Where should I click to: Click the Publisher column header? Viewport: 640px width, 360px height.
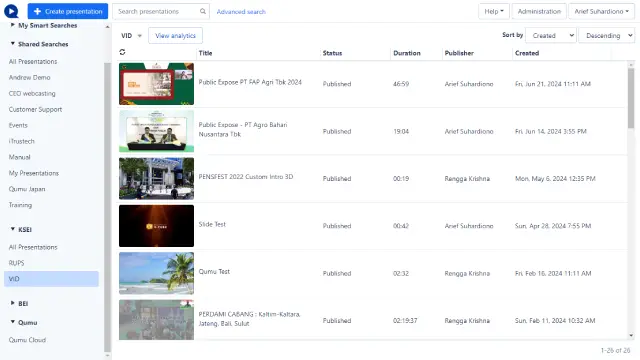[x=459, y=53]
